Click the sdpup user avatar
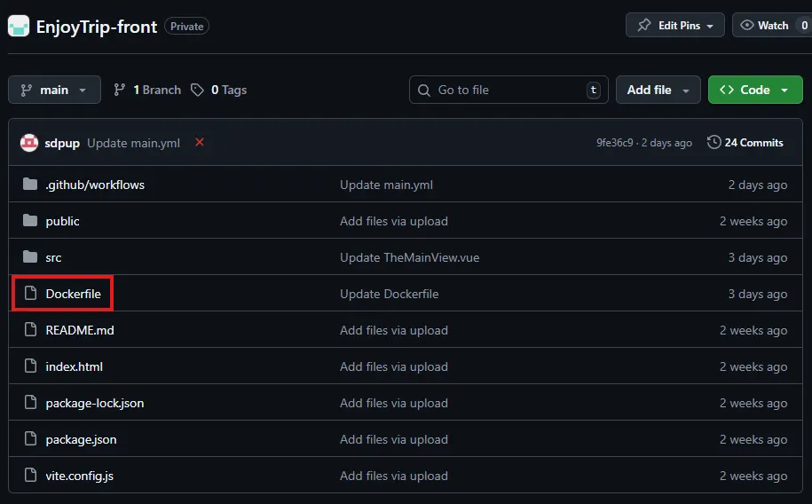The width and height of the screenshot is (812, 504). click(x=29, y=143)
